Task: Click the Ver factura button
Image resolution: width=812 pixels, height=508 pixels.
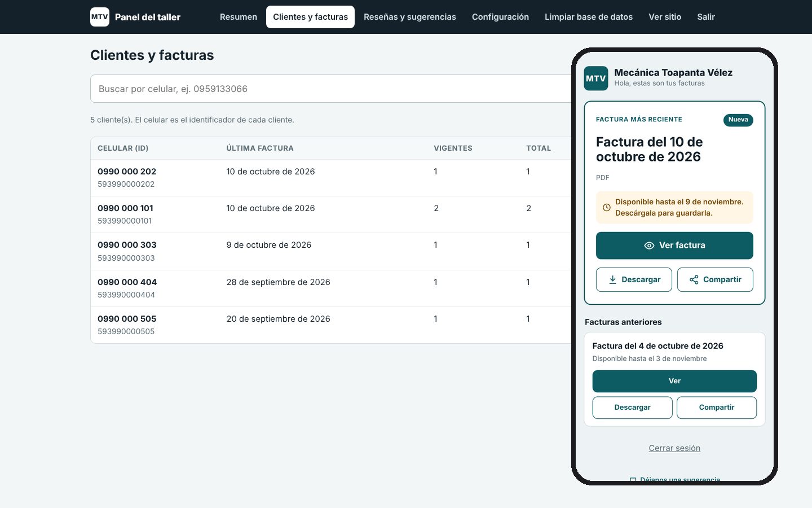Action: click(x=674, y=246)
